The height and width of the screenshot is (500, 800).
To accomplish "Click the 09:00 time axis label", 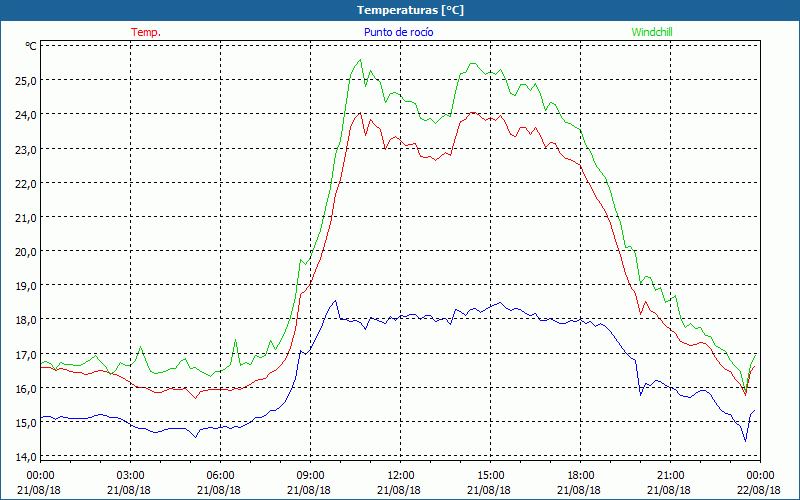I will (310, 476).
